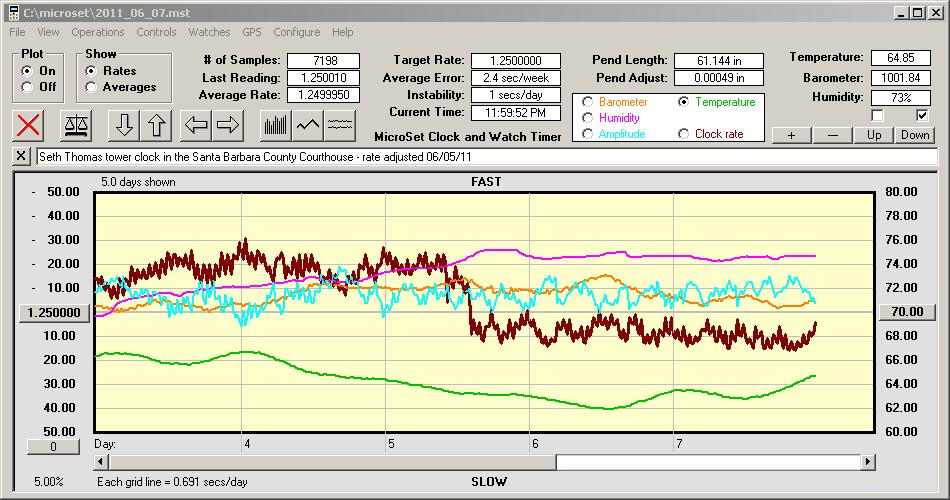Open the Operations menu
The height and width of the screenshot is (500, 950).
click(98, 32)
